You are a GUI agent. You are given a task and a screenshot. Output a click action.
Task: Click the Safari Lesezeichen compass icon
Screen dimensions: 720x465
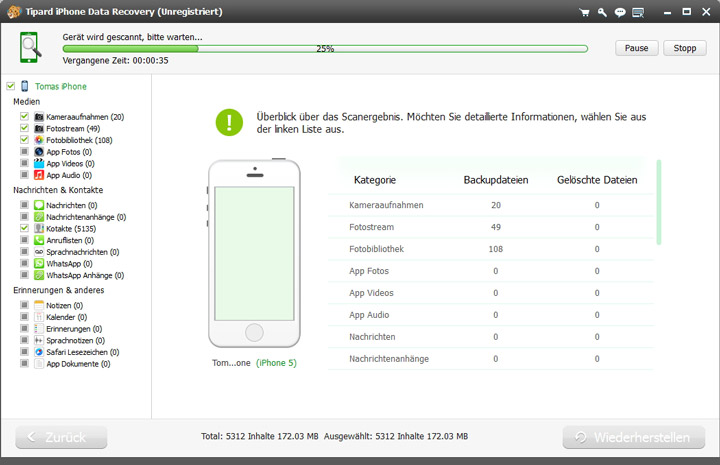[x=39, y=352]
